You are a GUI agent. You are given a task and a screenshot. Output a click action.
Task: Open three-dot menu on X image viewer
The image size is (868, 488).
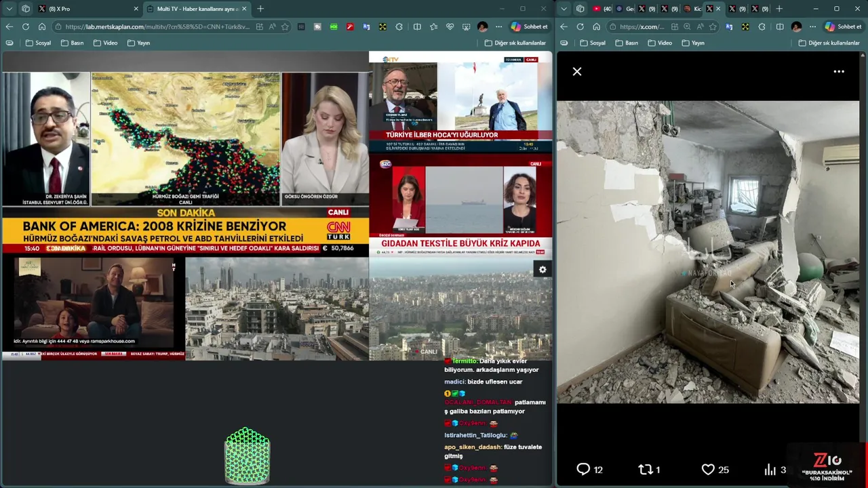(839, 71)
